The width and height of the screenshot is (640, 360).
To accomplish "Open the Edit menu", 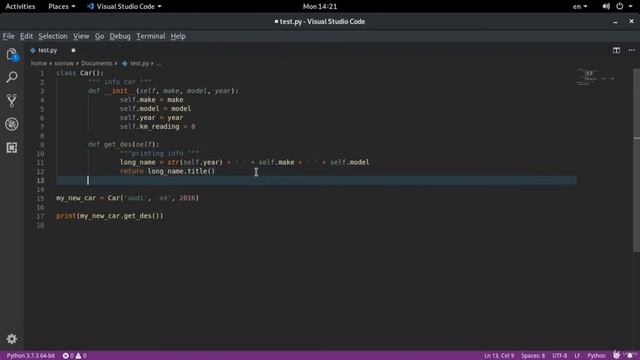I will pyautogui.click(x=27, y=36).
